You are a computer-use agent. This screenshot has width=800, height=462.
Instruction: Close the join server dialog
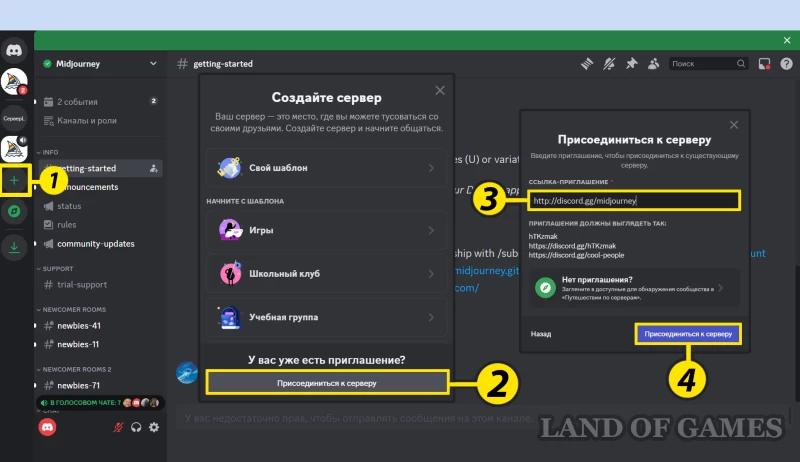pos(734,125)
